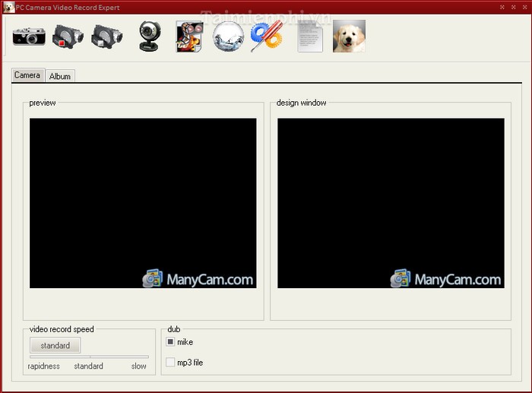This screenshot has height=393, width=532.
Task: Click the 'rapidness' speed label
Action: [44, 366]
